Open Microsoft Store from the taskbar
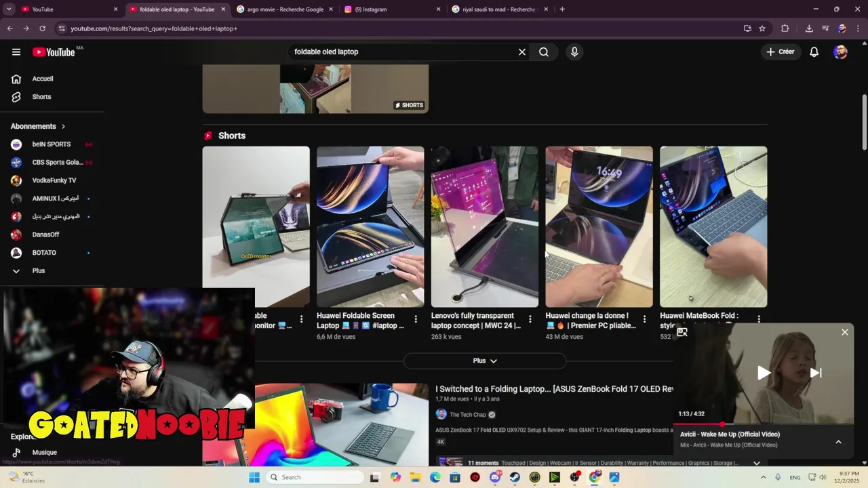This screenshot has width=868, height=488. pyautogui.click(x=455, y=477)
